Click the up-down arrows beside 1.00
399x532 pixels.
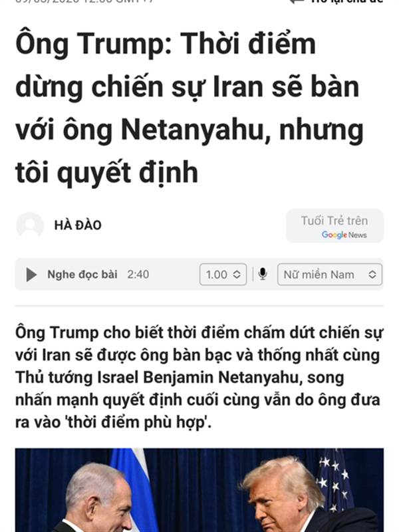(237, 275)
